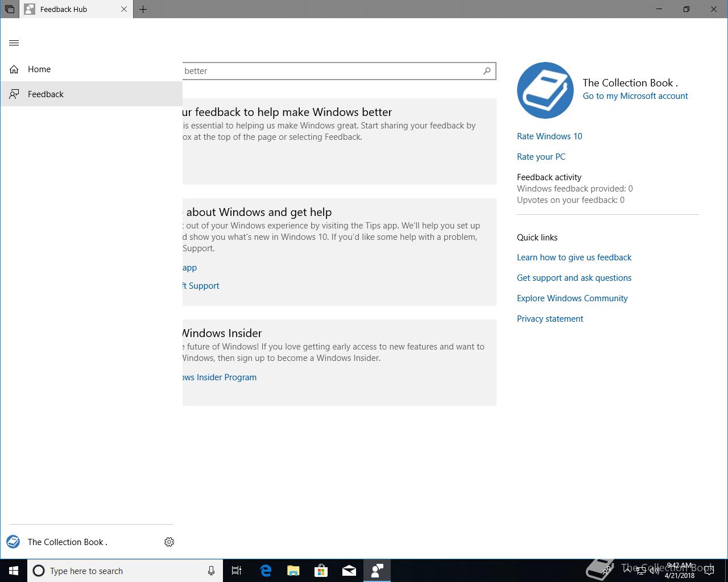Collapse the hamburger navigation menu
The image size is (728, 582).
tap(14, 43)
